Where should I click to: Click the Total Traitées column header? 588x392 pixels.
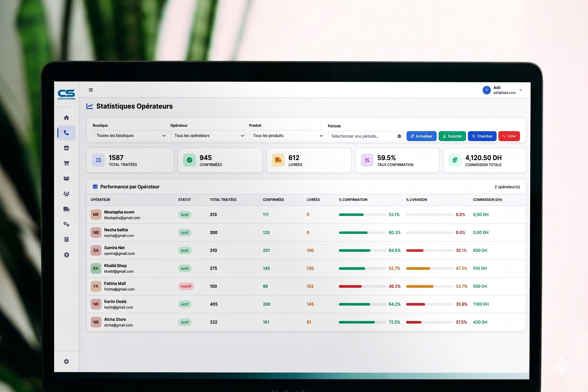[x=223, y=200]
